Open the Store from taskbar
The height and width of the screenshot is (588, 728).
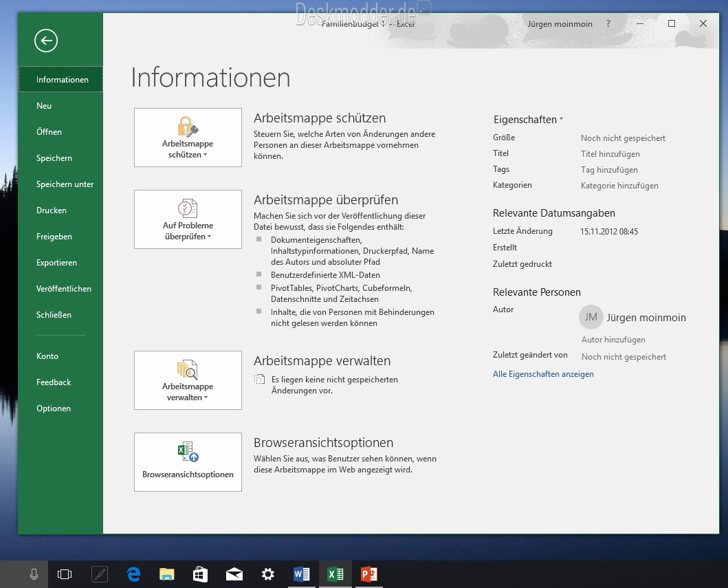[201, 574]
